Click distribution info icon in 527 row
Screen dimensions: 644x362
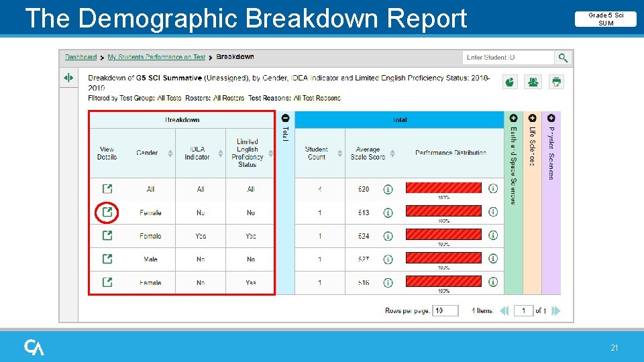[x=493, y=259]
